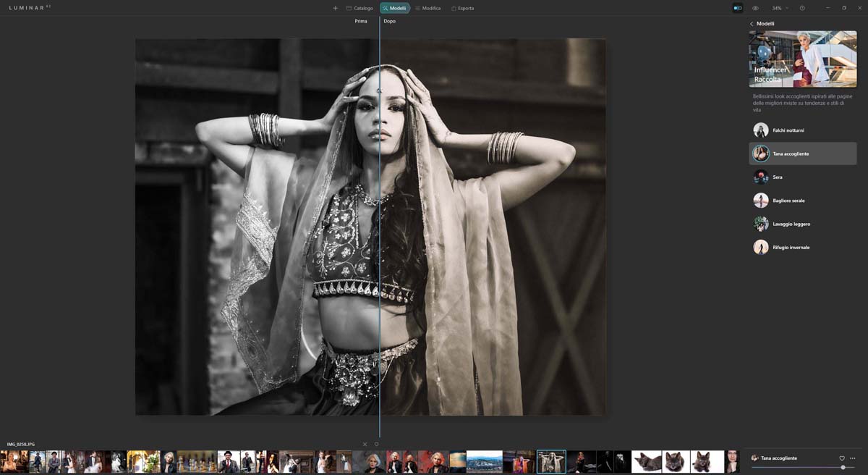This screenshot has width=868, height=475.
Task: Choose the Bagliore serale preset icon
Action: (x=761, y=201)
